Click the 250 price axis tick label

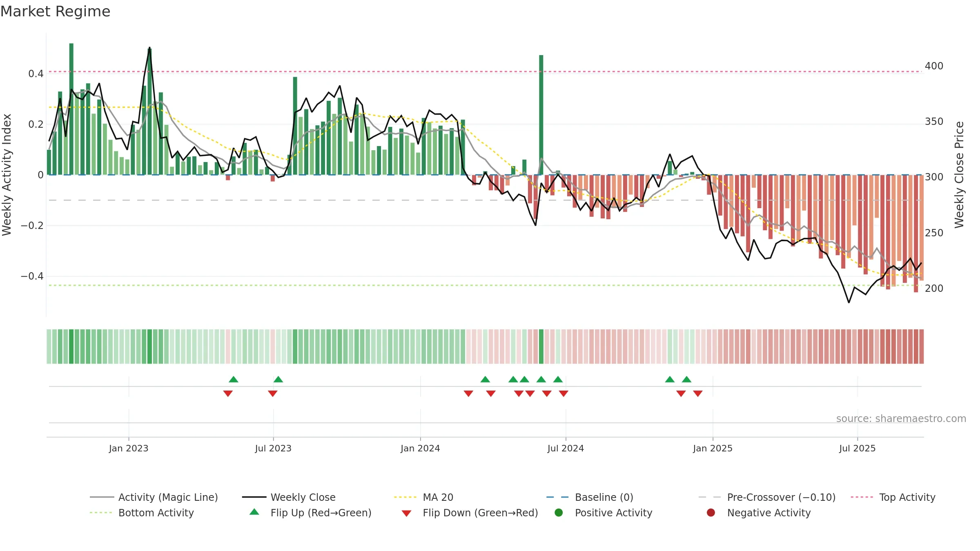(934, 233)
